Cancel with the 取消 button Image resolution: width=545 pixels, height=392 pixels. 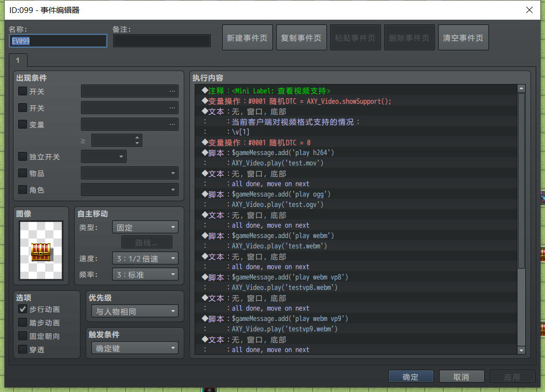pos(461,377)
